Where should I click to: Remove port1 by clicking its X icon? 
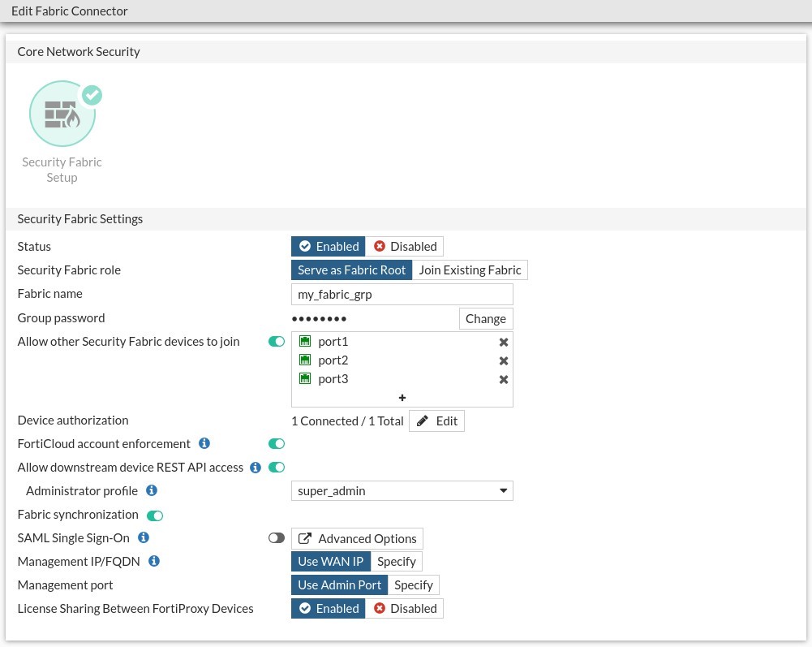coord(503,342)
